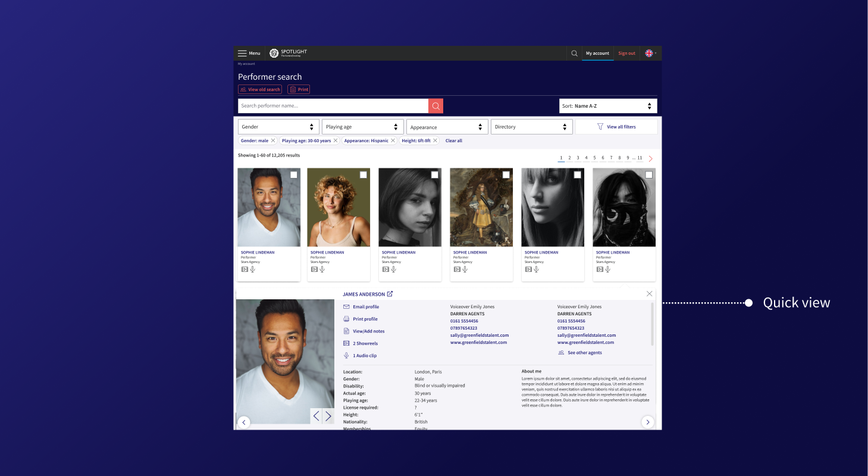
Task: Go to next results page arrow
Action: click(x=650, y=159)
